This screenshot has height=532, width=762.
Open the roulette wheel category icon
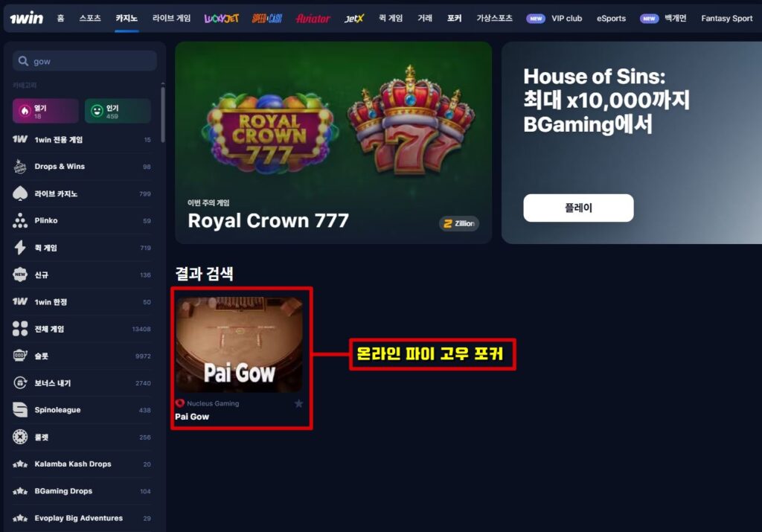20,437
